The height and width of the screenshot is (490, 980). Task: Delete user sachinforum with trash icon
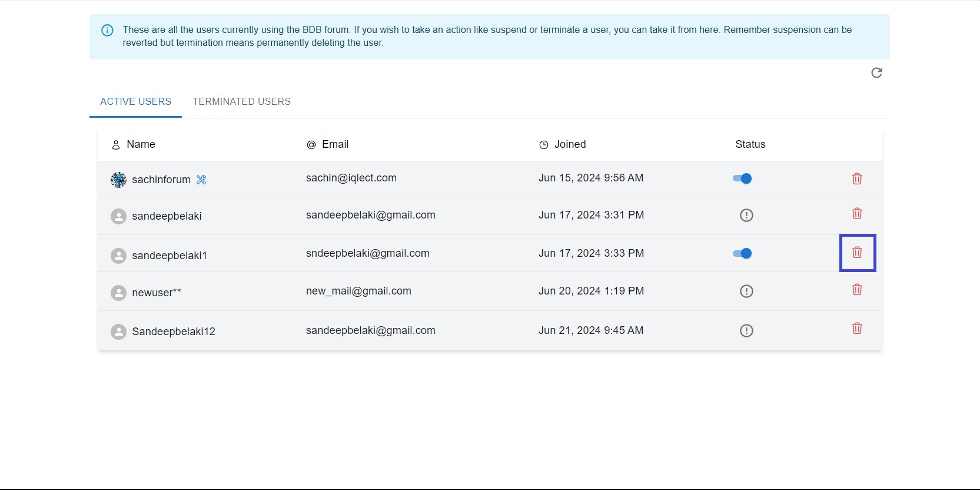[x=857, y=178]
